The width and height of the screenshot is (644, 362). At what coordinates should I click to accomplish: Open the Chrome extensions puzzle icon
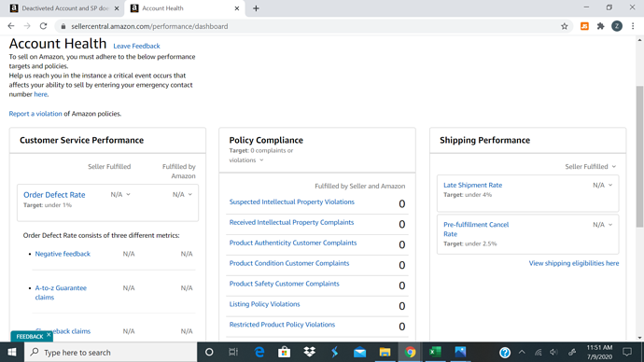pos(600,26)
